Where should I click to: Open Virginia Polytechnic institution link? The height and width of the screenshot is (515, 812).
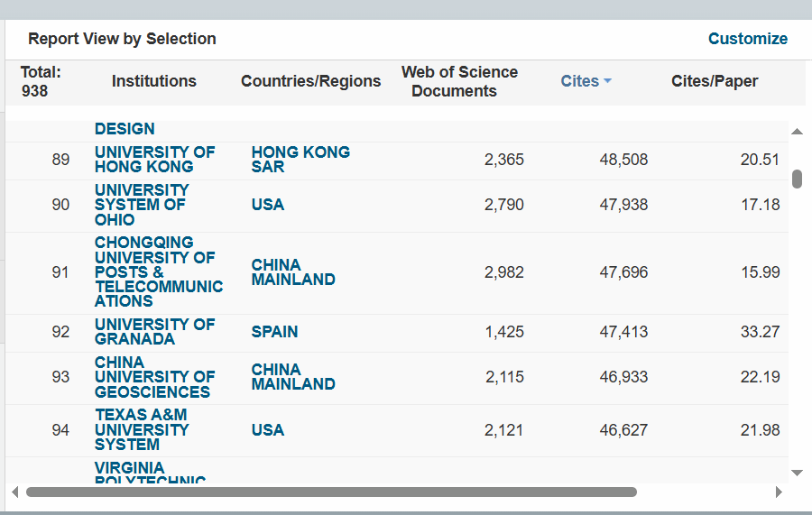150,473
